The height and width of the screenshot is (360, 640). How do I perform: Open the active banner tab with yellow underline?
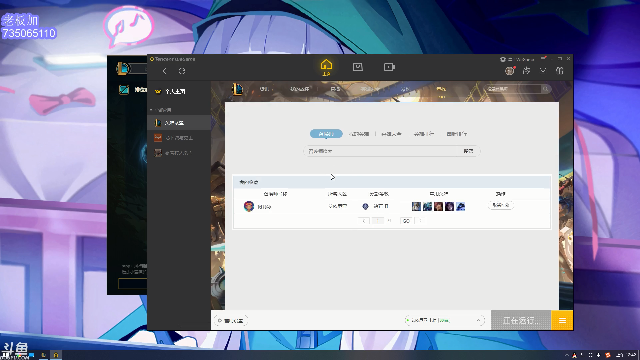tap(441, 89)
